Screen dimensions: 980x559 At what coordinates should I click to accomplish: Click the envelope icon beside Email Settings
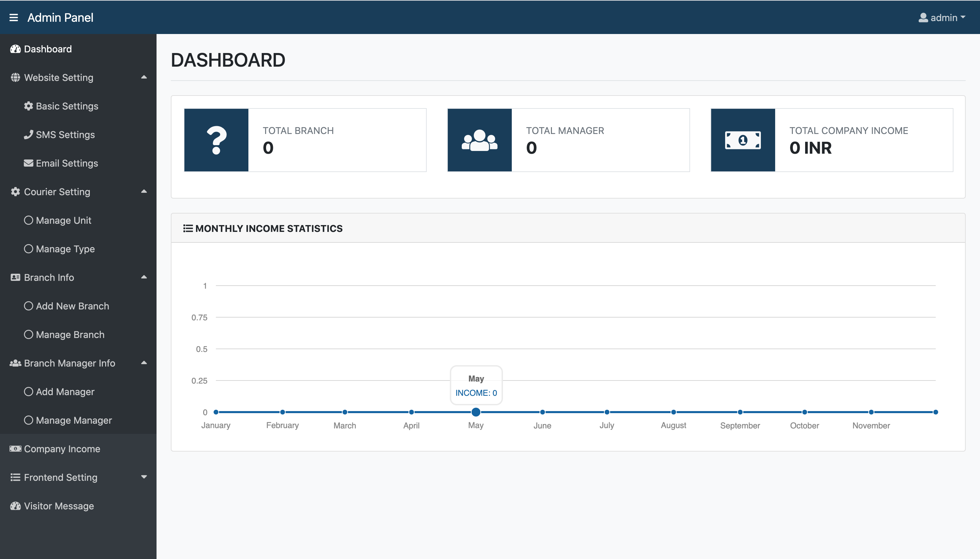tap(29, 163)
